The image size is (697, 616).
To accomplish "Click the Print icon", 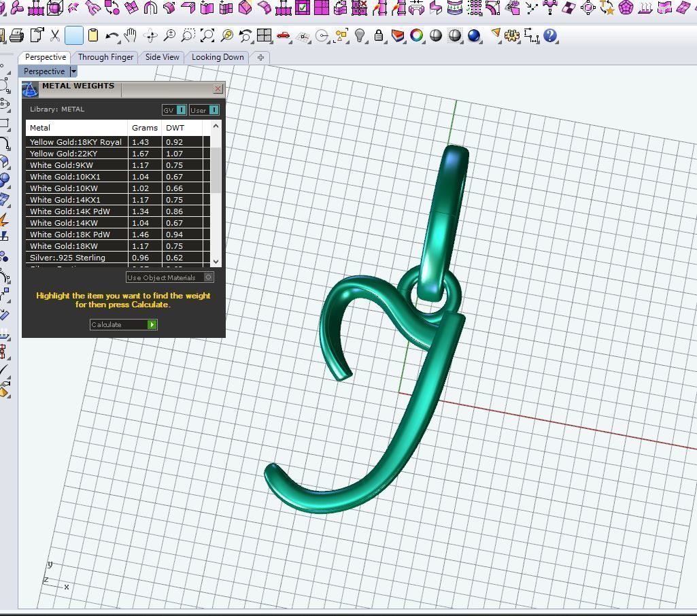I will click(16, 35).
